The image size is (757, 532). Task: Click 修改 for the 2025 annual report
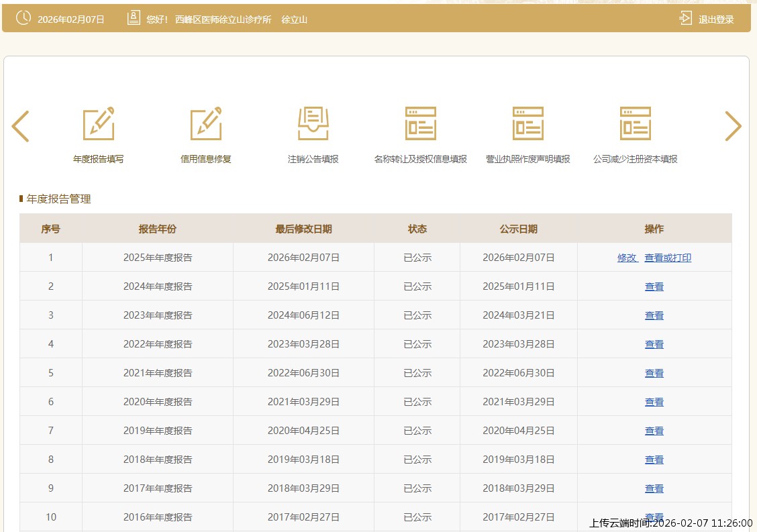(x=627, y=258)
